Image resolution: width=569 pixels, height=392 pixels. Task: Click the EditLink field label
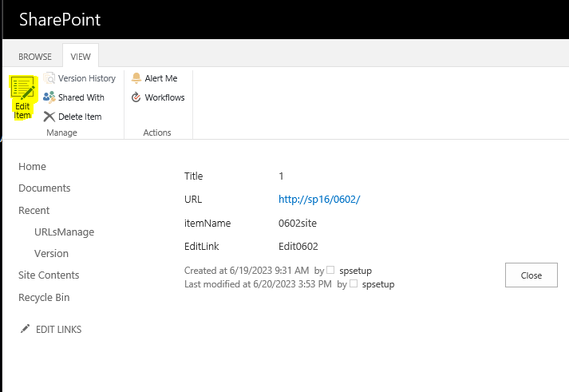pos(201,247)
